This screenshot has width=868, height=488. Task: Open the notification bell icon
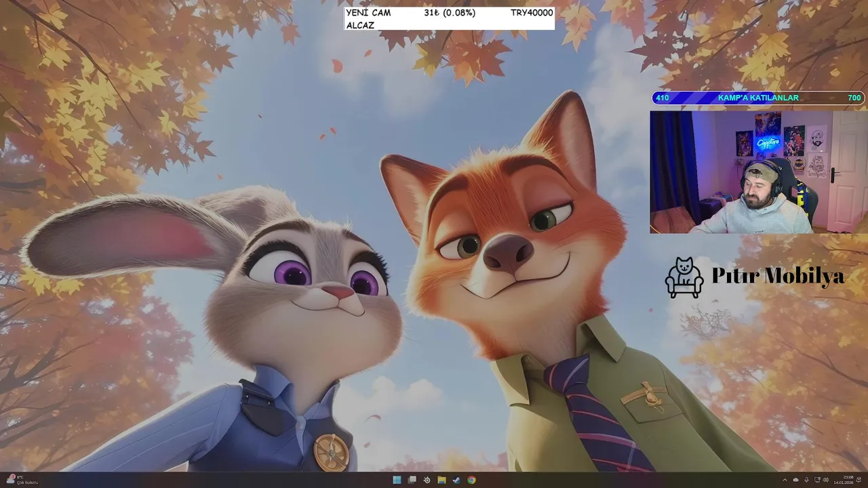[x=859, y=480]
